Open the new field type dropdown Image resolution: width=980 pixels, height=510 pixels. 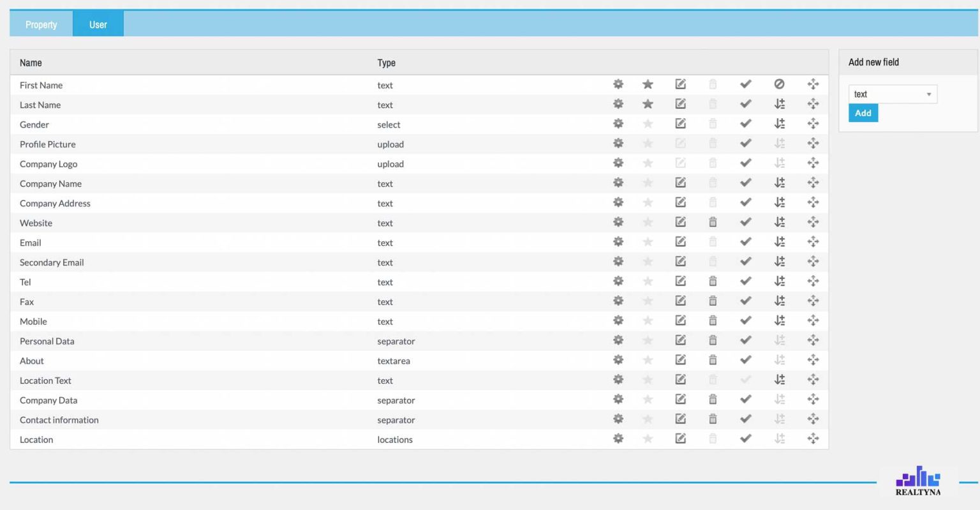893,94
